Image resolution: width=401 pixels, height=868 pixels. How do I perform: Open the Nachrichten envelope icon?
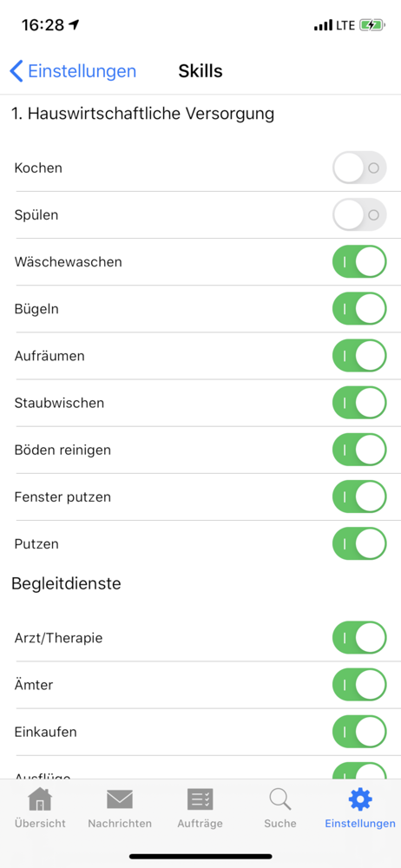click(120, 799)
